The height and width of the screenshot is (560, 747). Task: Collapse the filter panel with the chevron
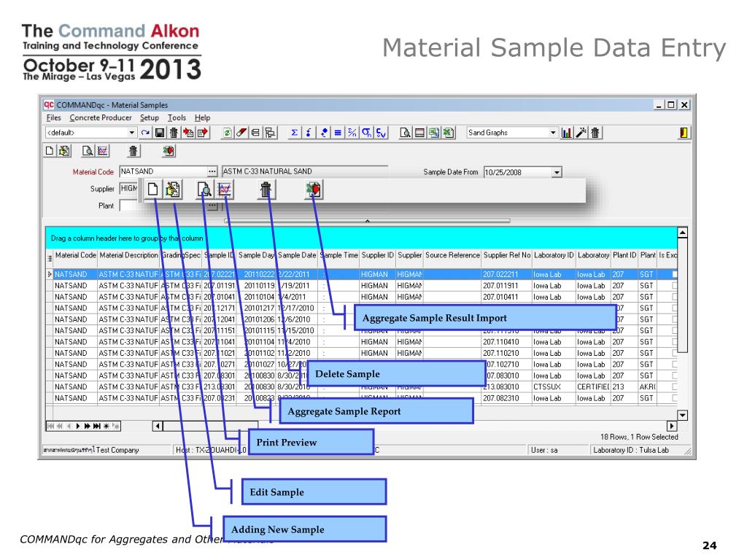(x=368, y=221)
